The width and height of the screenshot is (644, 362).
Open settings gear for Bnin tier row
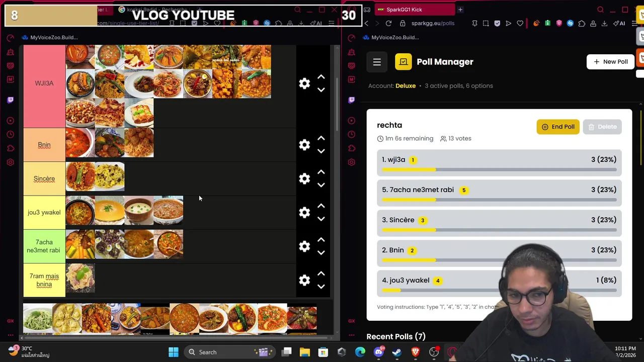pos(304,145)
